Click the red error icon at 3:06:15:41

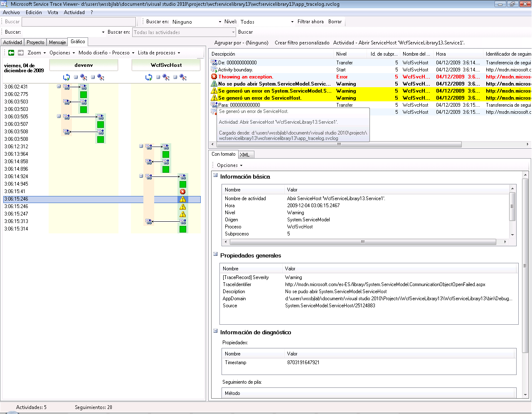[x=182, y=191]
